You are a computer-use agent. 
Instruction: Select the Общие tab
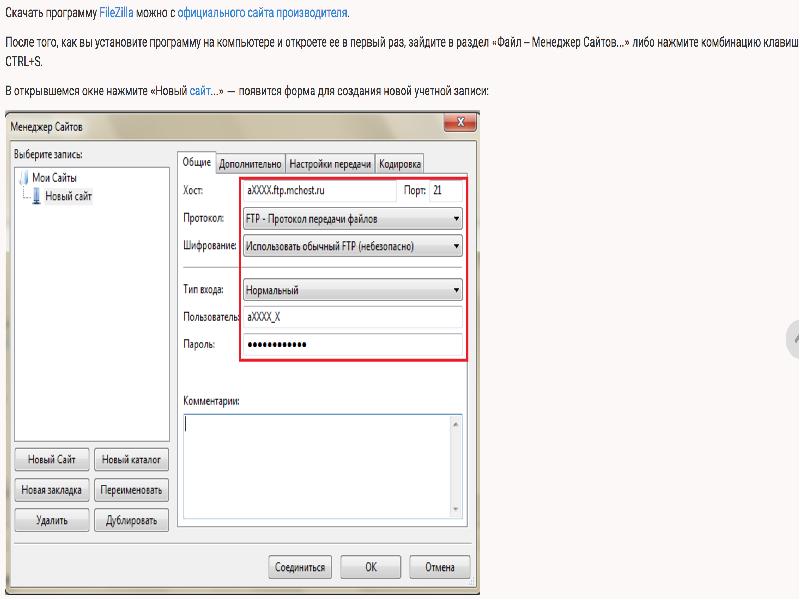pos(196,162)
